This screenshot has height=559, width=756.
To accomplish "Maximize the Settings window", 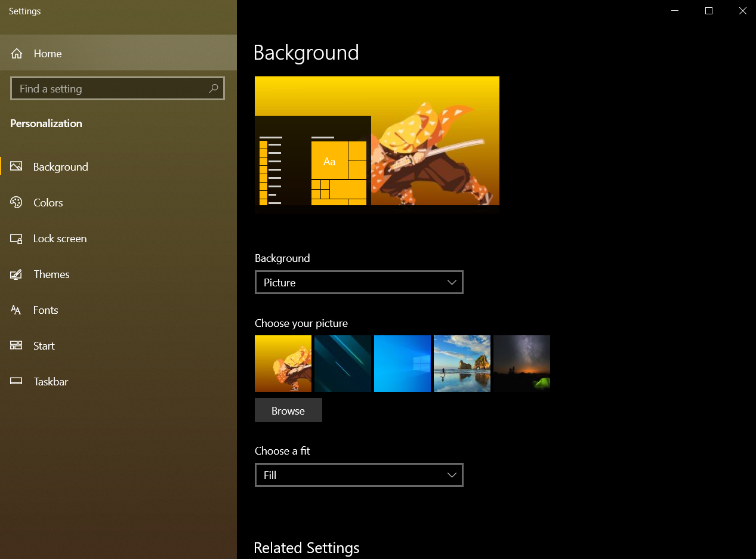I will (709, 11).
